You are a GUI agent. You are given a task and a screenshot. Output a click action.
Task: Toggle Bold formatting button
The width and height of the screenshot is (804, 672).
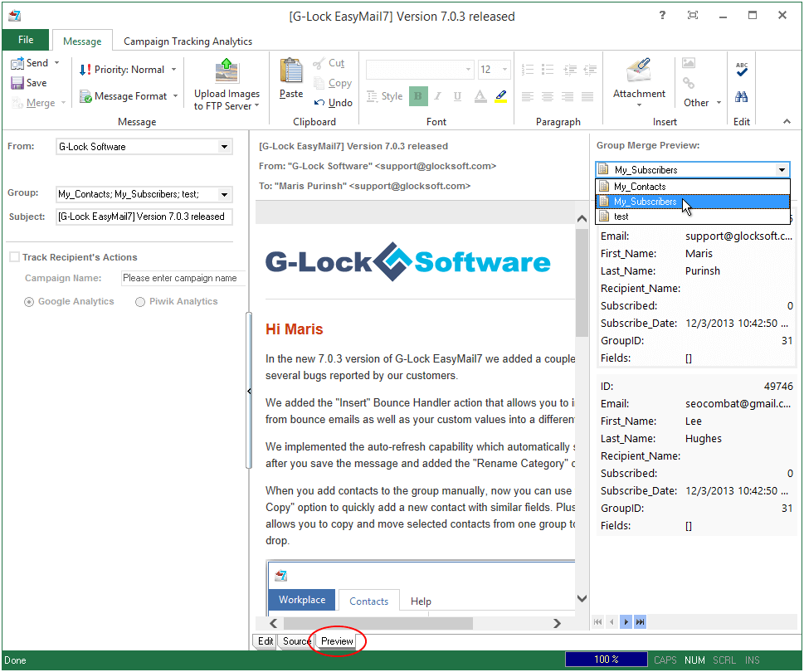[x=418, y=96]
